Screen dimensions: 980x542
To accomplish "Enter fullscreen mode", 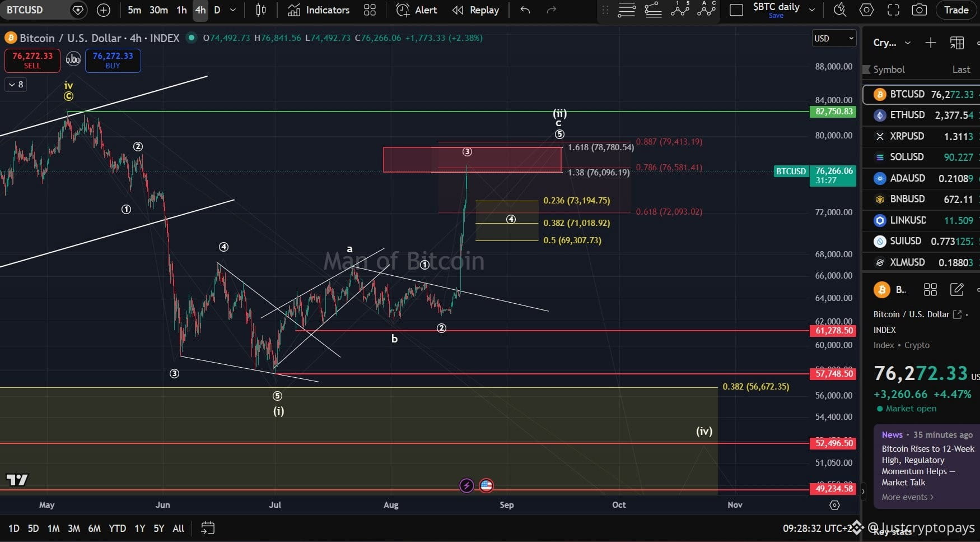I will tap(893, 10).
